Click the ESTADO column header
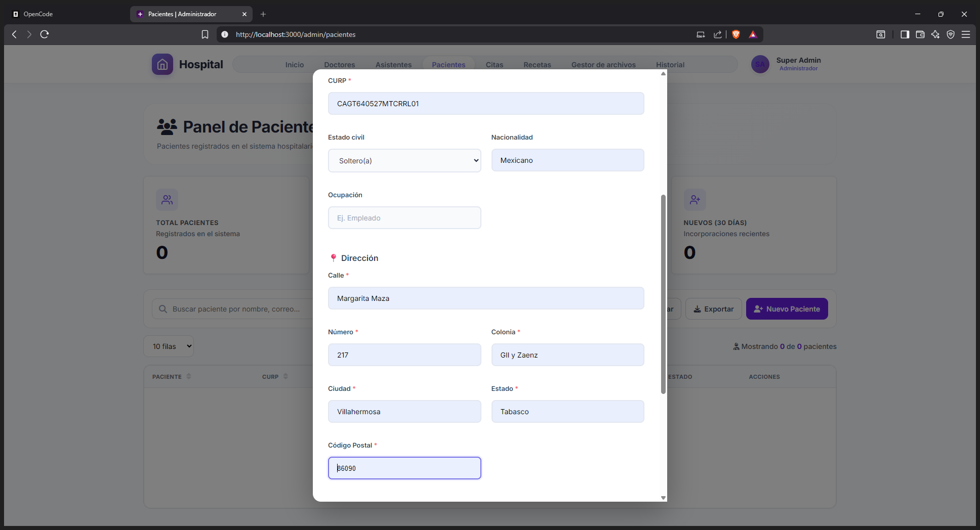The height and width of the screenshot is (530, 980). [680, 377]
